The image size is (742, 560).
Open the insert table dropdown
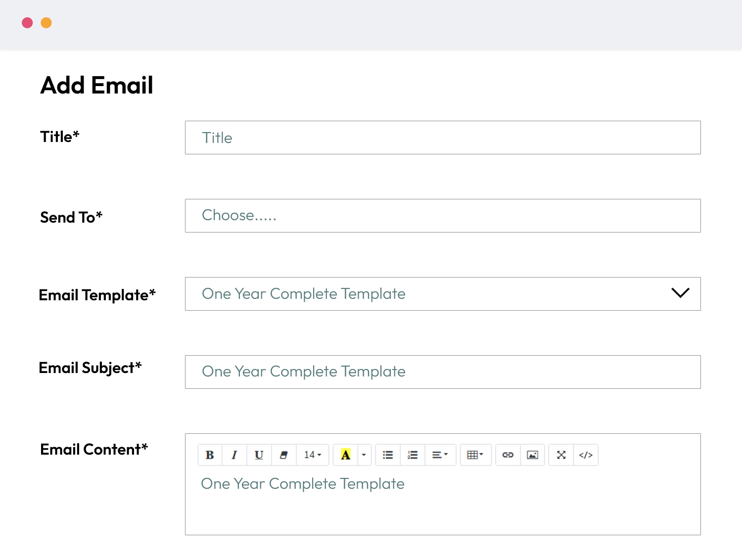pyautogui.click(x=475, y=455)
